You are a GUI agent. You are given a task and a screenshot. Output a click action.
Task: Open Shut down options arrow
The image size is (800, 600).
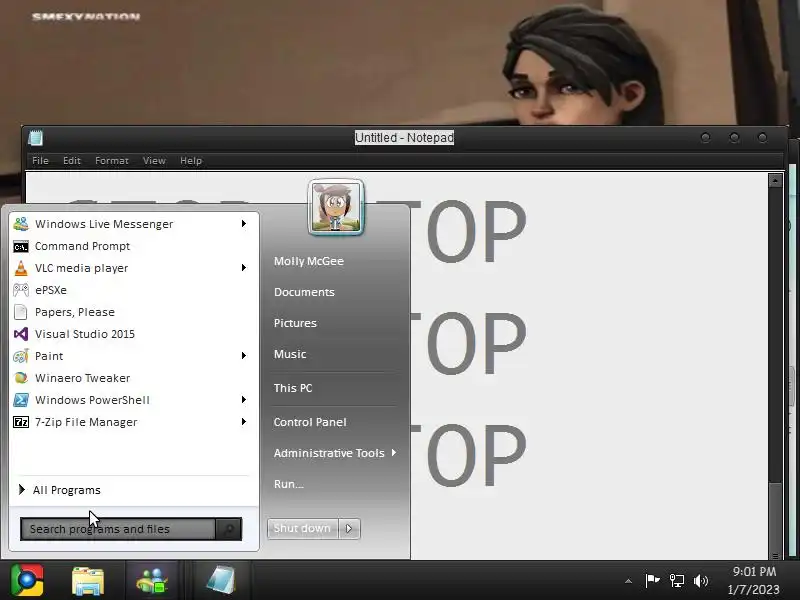pyautogui.click(x=349, y=528)
